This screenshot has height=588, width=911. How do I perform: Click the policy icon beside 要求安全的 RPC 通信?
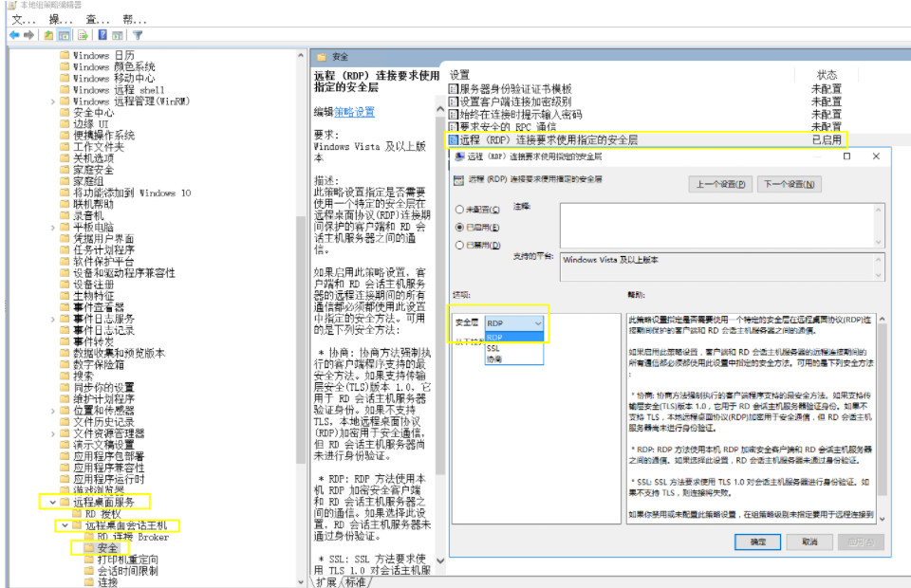coord(454,126)
